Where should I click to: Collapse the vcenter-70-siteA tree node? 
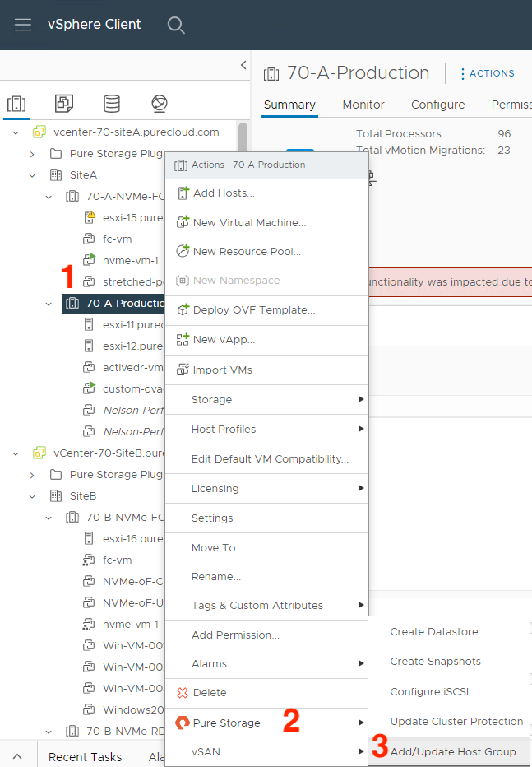pos(16,132)
